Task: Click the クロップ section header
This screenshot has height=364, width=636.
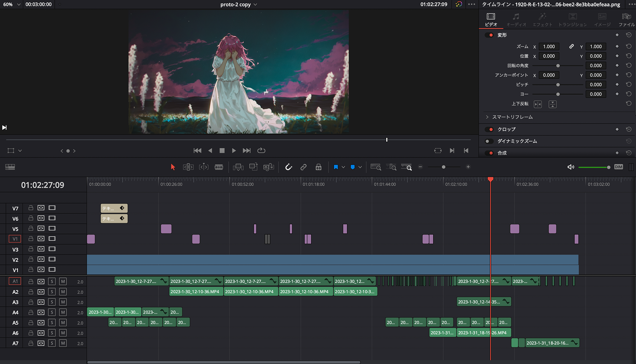Action: 506,129
